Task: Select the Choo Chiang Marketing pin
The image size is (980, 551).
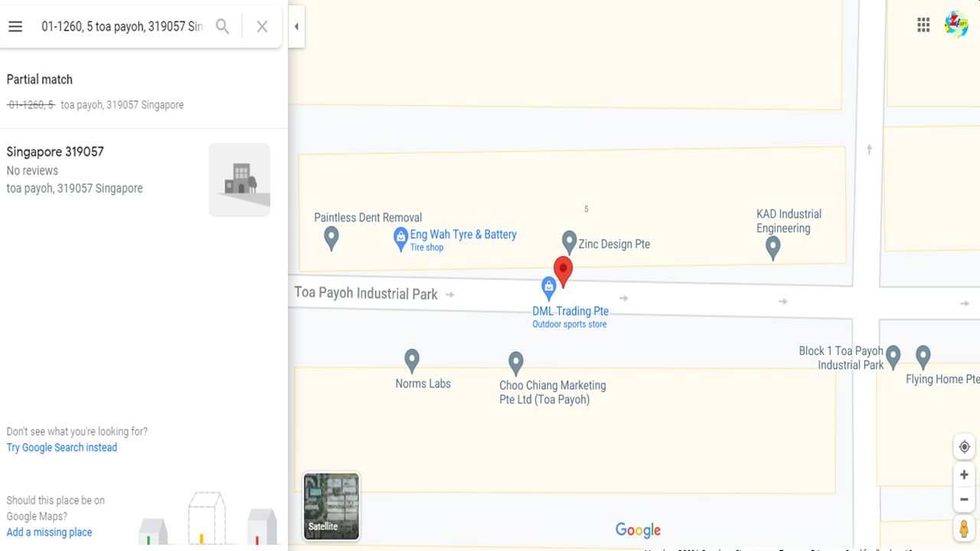Action: [516, 363]
